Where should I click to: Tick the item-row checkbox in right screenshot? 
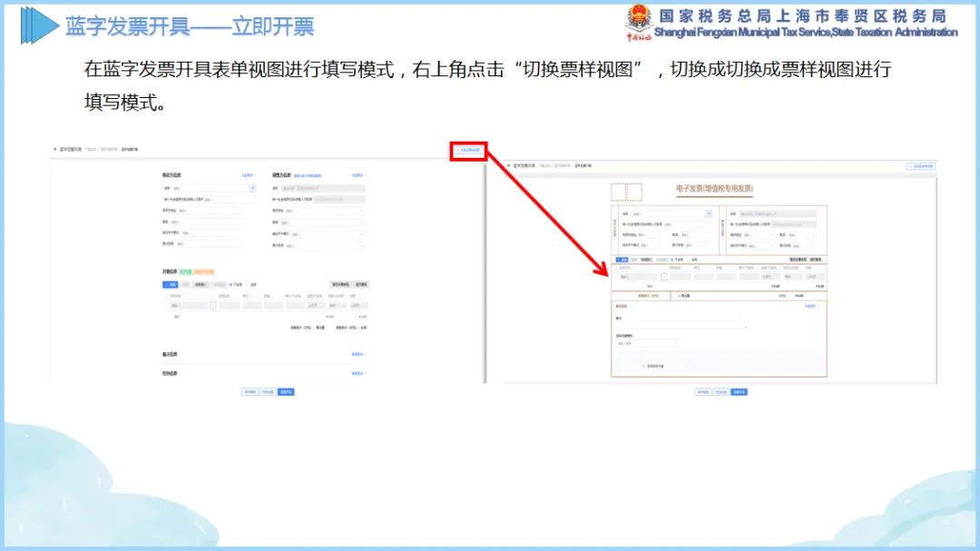663,277
